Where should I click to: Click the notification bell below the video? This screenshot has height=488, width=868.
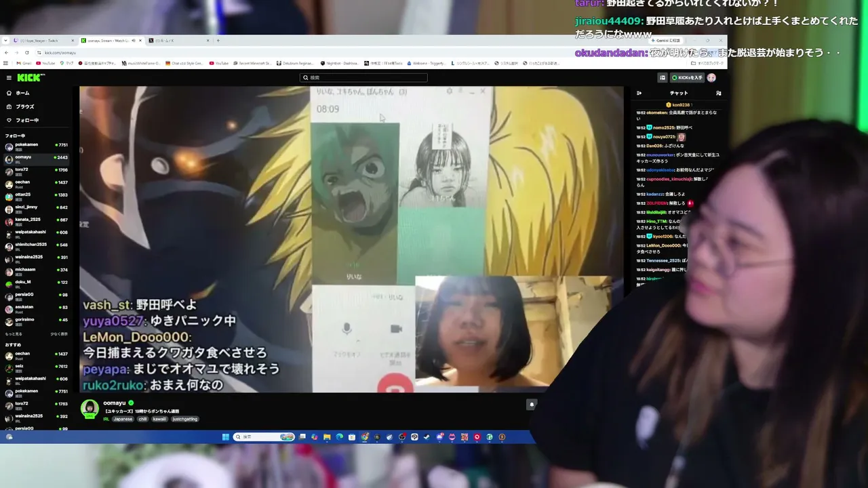click(532, 405)
